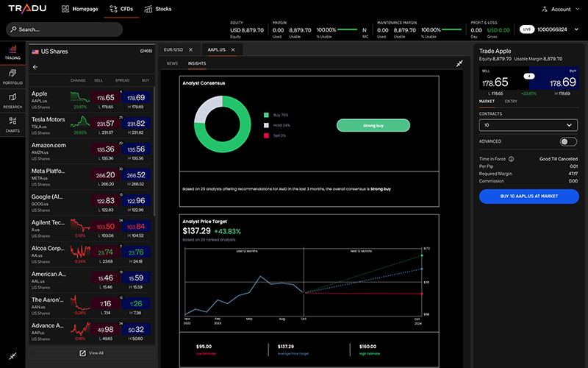The image size is (588, 368).
Task: Click the View All external-link icon
Action: point(82,353)
